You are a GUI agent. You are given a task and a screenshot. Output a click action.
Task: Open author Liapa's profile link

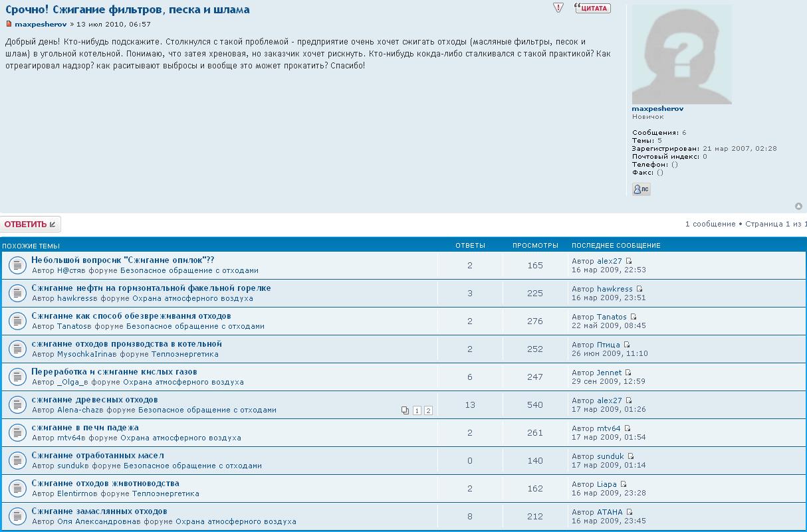point(607,484)
